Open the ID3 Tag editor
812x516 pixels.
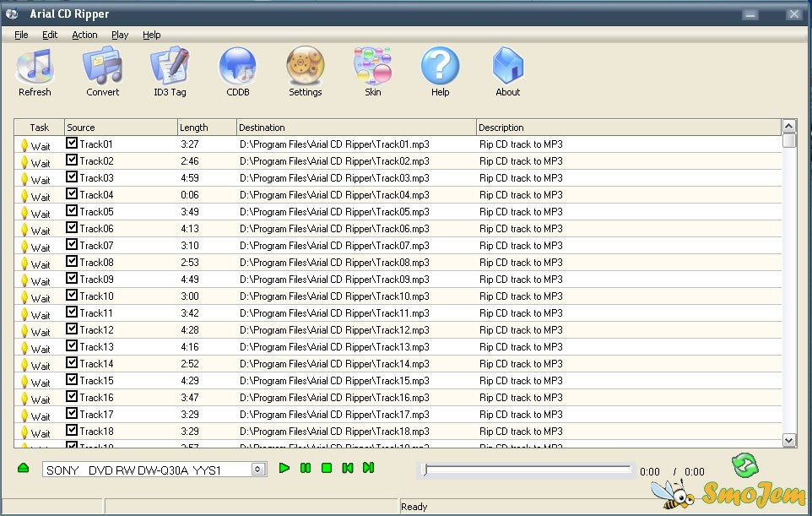(170, 66)
